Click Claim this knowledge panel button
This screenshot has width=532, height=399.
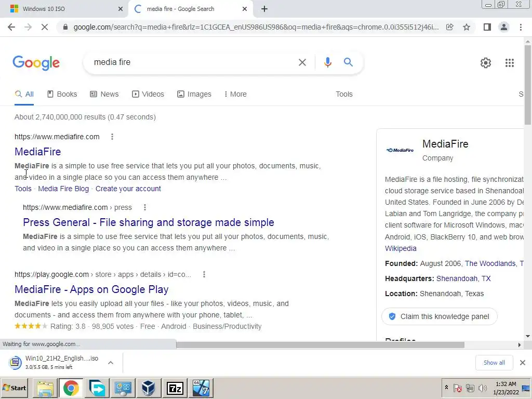tap(440, 316)
